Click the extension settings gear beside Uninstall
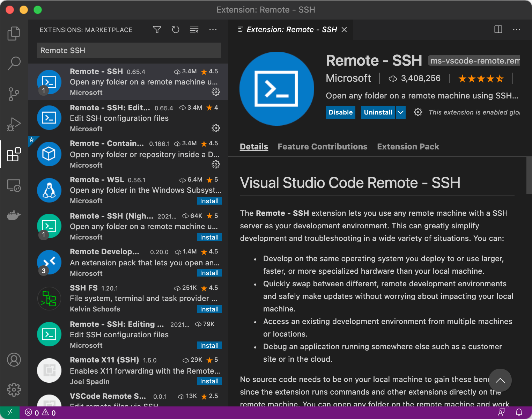This screenshot has height=419, width=532. click(x=418, y=112)
